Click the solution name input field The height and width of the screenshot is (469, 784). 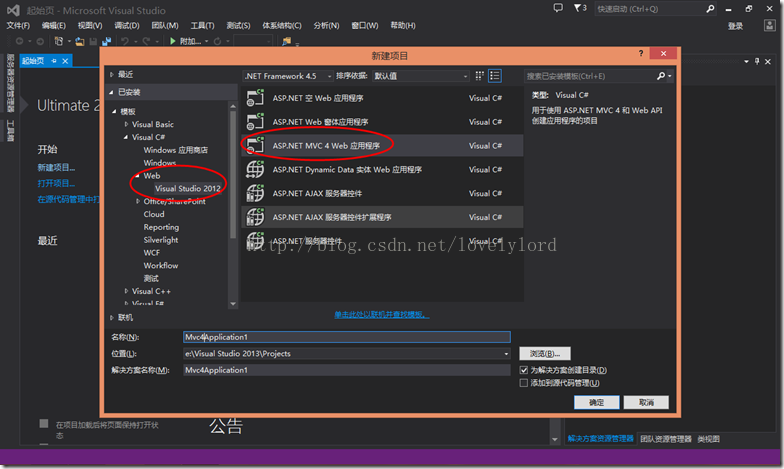346,370
